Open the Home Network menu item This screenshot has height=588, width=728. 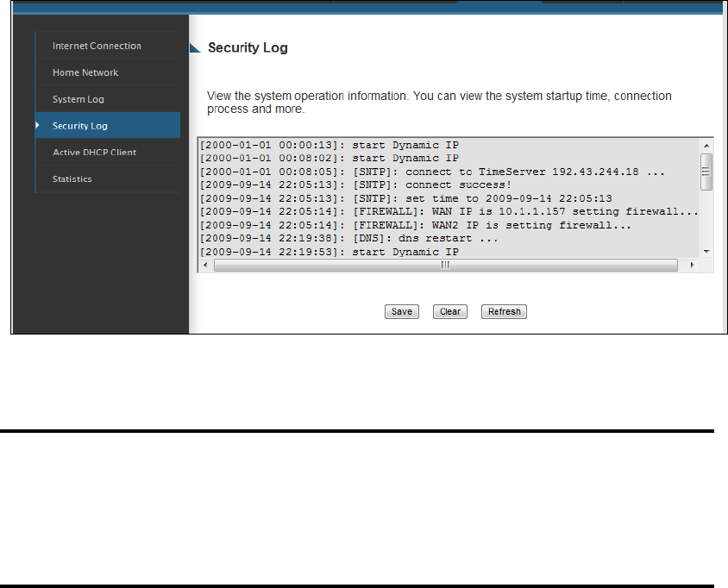click(x=108, y=72)
